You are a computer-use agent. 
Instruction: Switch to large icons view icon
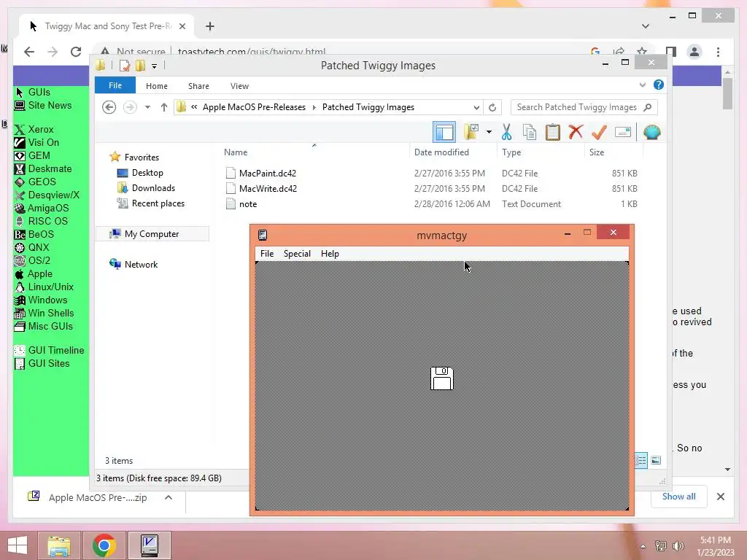coord(656,460)
